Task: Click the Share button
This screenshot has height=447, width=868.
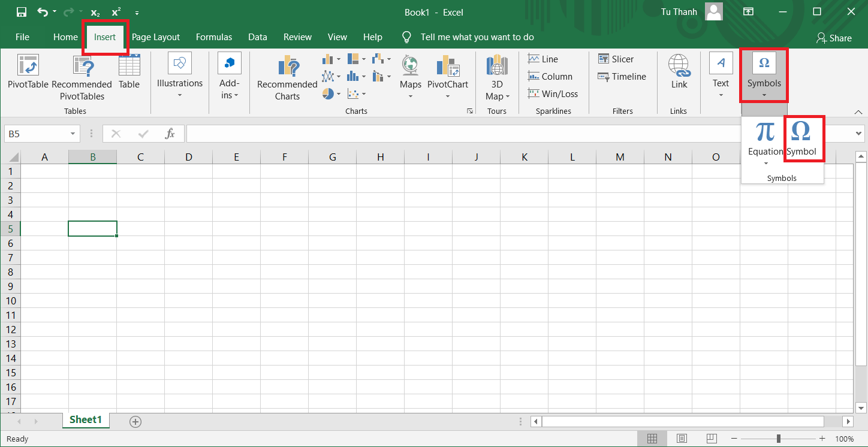Action: click(x=834, y=38)
